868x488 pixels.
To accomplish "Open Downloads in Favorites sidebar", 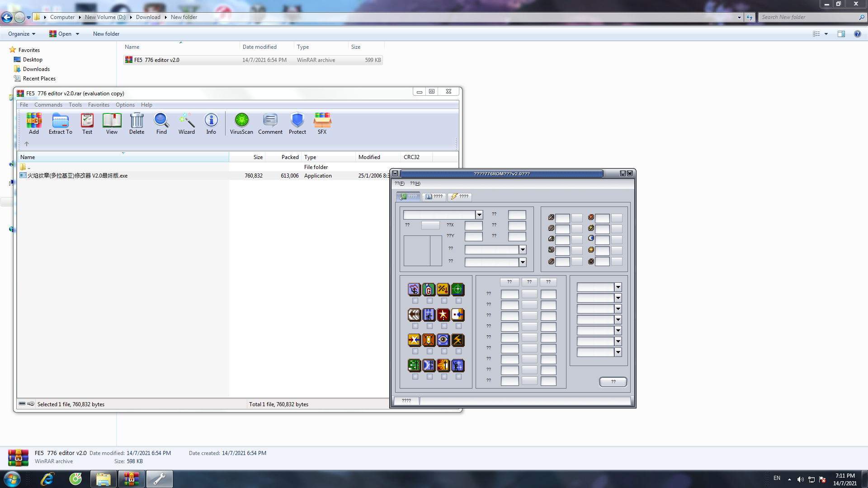I will click(36, 69).
